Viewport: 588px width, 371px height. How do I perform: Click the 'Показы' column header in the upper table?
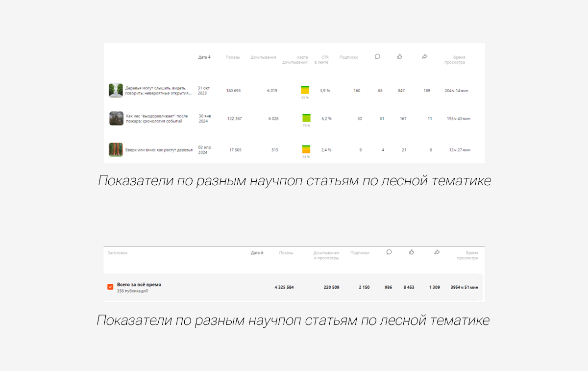click(x=233, y=57)
